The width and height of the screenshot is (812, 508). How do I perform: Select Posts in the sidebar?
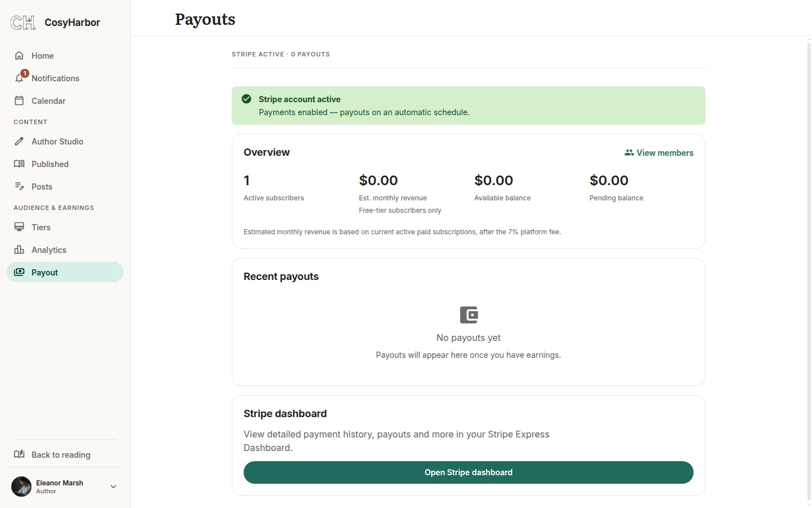[65, 186]
